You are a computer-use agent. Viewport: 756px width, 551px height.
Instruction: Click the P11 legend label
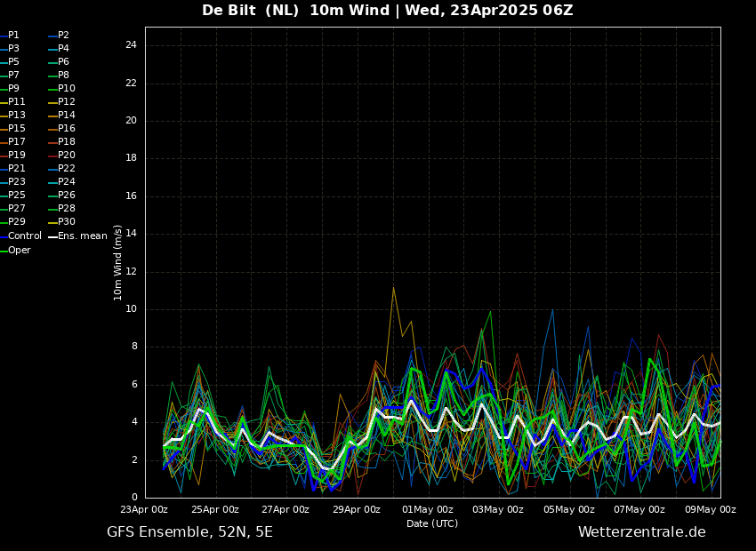tap(16, 102)
